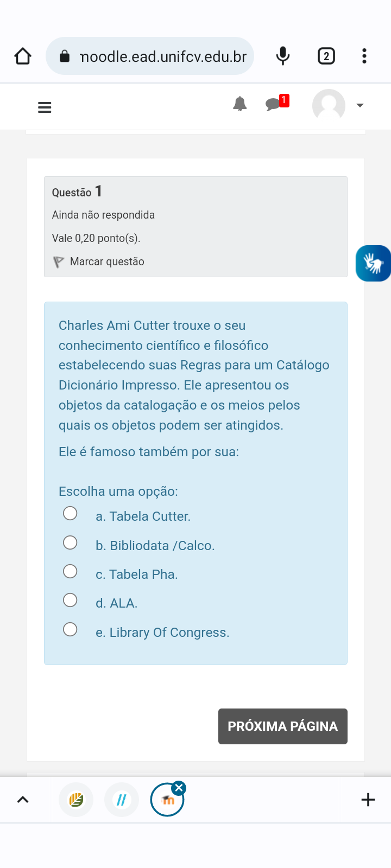
Task: Expand the user menu dropdown arrow
Action: 360,105
